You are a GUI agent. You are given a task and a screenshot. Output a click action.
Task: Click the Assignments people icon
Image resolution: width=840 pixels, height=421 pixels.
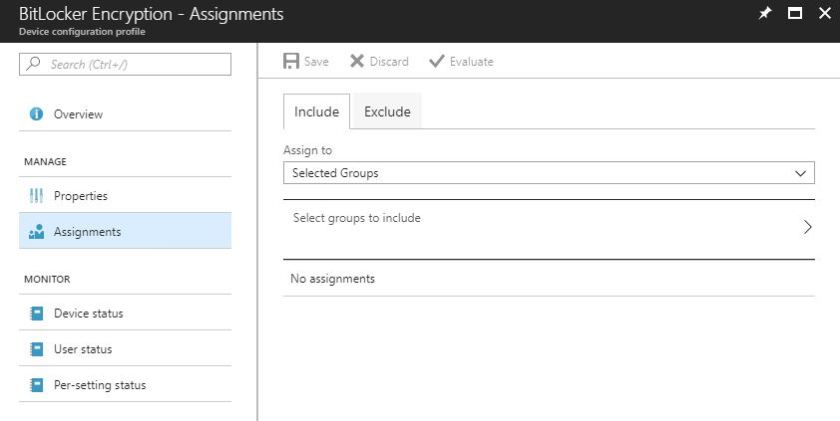36,232
